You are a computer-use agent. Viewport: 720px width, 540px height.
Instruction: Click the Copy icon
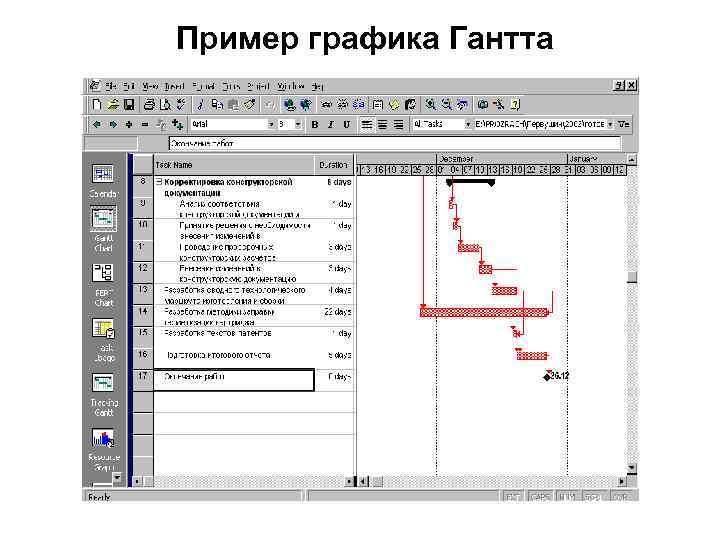[217, 105]
